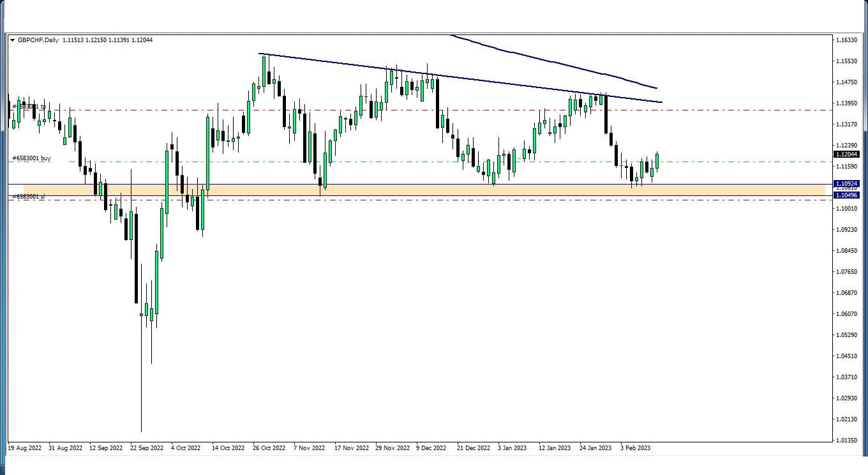Select the #6583001 sl stop-loss label
Screen dimensions: 868x475
tap(28, 197)
